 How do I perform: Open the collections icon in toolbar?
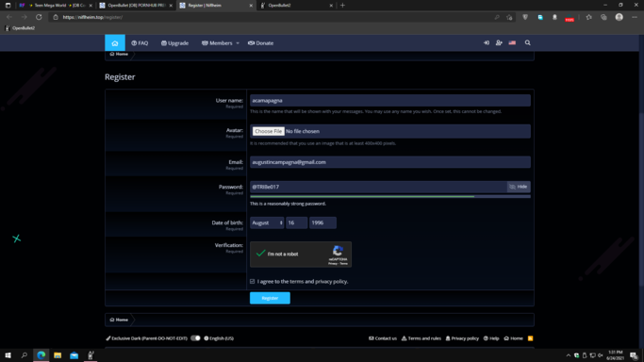[603, 17]
